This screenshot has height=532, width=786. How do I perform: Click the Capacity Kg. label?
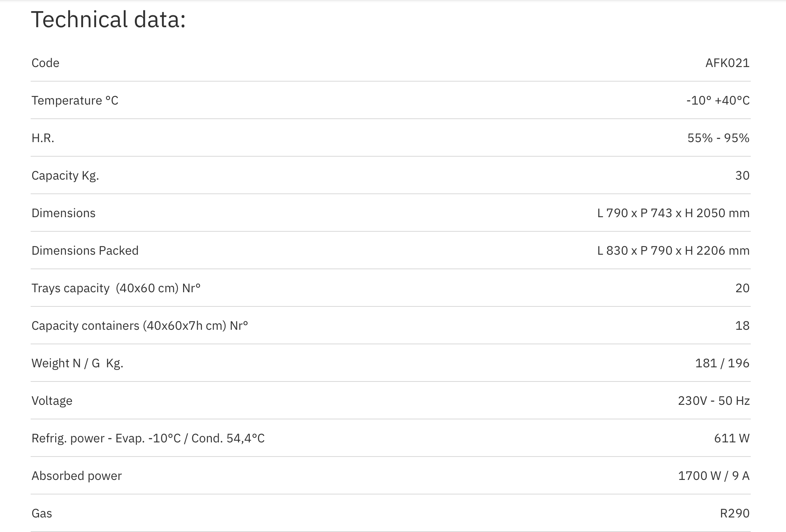coord(65,175)
